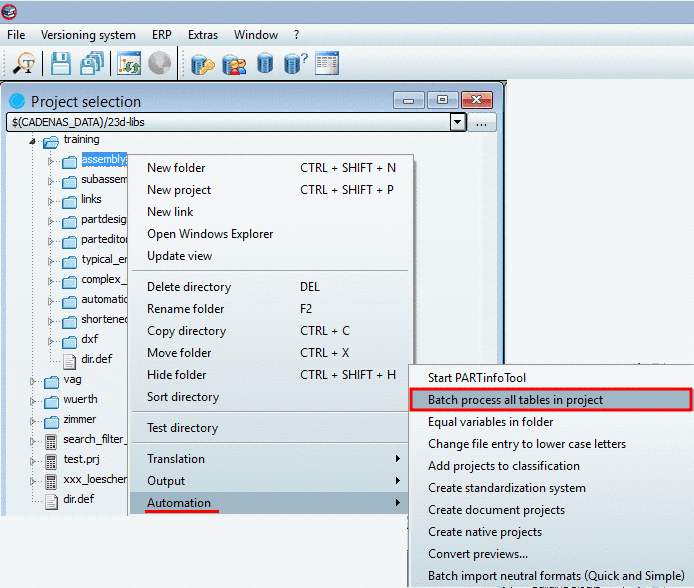This screenshot has height=588, width=694.
Task: Open the ERP menu
Action: click(162, 35)
